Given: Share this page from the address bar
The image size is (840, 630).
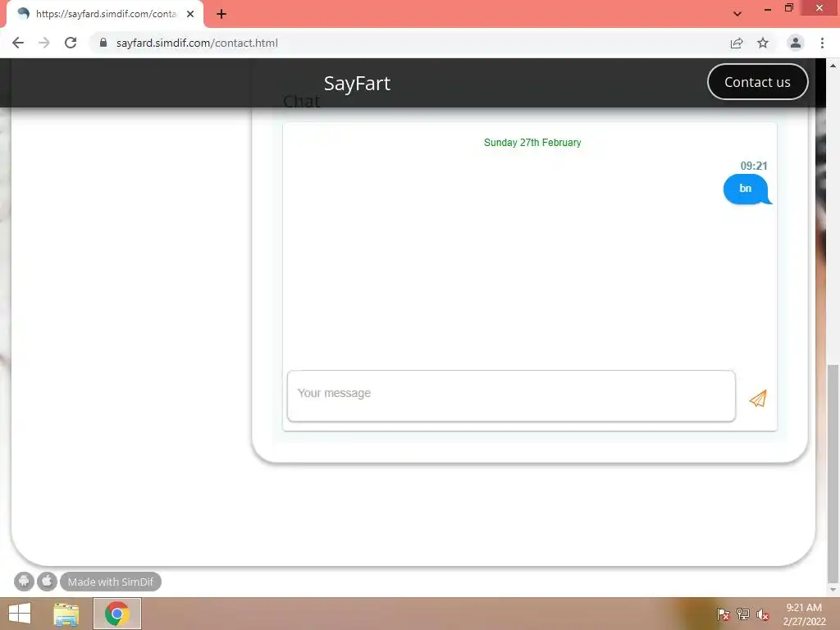Looking at the screenshot, I should (737, 43).
